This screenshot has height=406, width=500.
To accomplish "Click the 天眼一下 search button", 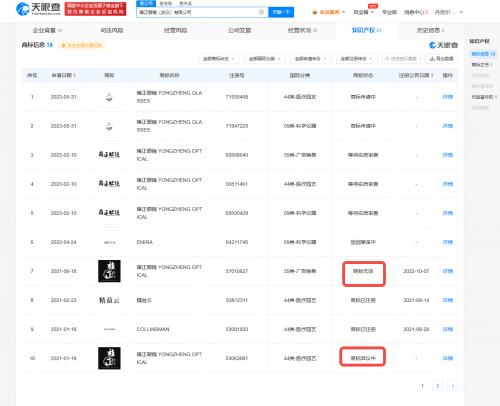I will (281, 12).
